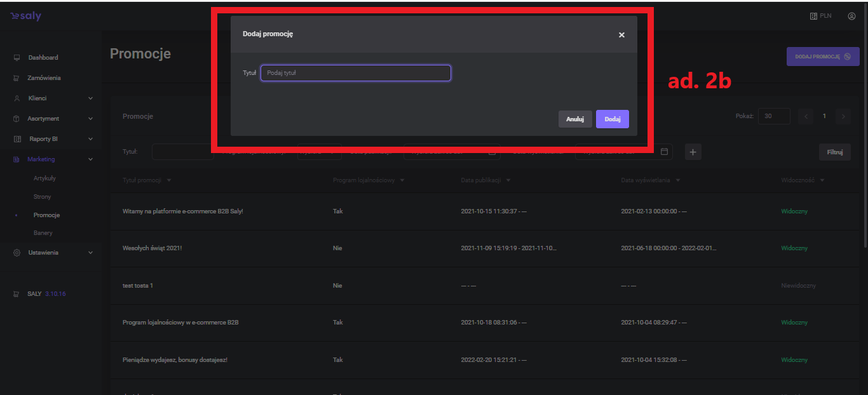The height and width of the screenshot is (395, 868).
Task: Expand the Raporty BI section
Action: coord(90,139)
